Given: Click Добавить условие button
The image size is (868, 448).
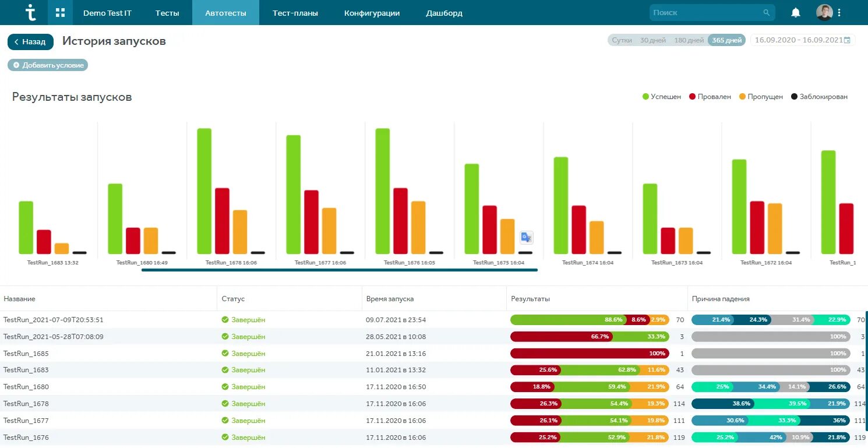Looking at the screenshot, I should (x=48, y=65).
